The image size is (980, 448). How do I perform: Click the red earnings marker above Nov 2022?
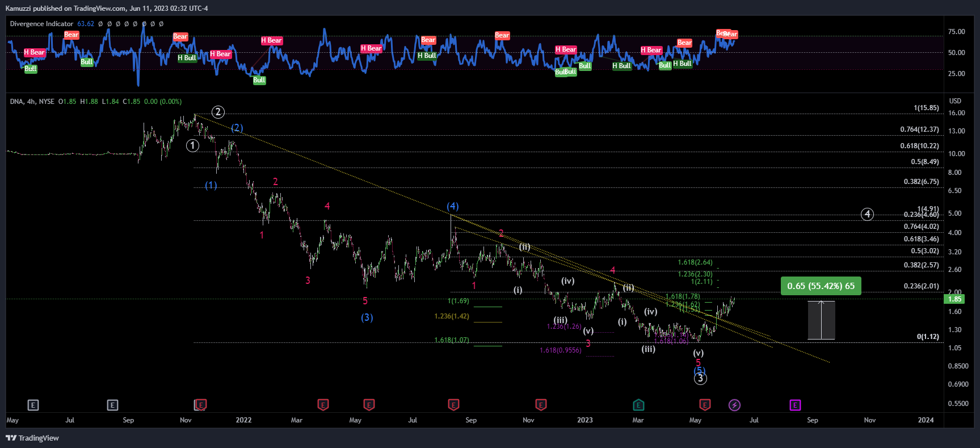coord(541,405)
